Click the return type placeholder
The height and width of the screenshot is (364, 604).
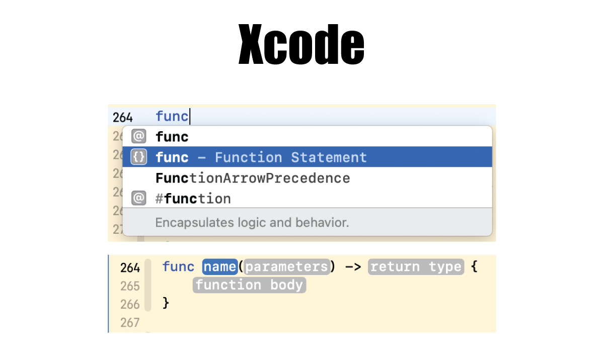point(416,267)
